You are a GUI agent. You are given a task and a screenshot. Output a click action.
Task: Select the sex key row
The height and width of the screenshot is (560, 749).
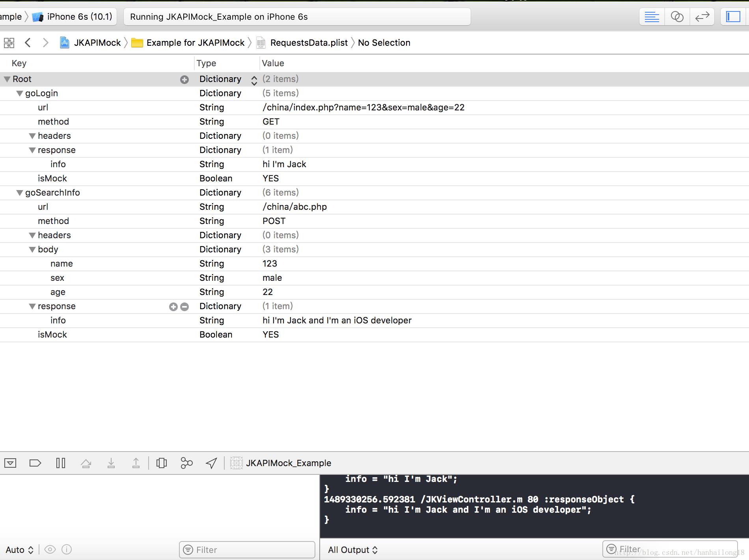click(x=57, y=278)
